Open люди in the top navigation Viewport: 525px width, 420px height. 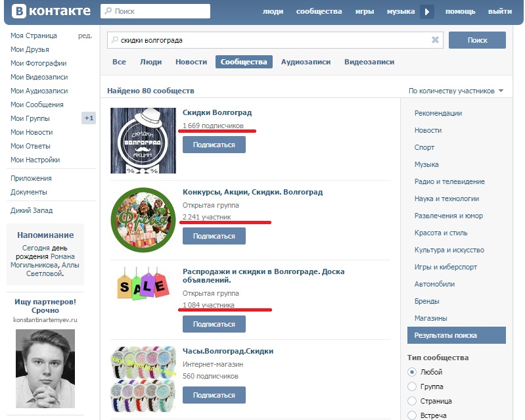(273, 11)
